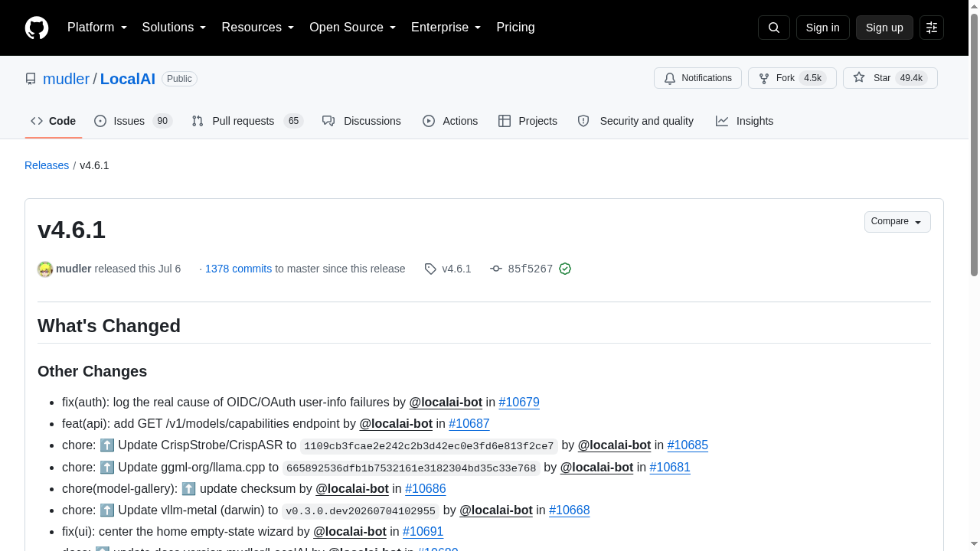This screenshot has width=980, height=551.
Task: Open commit 85f5267
Action: click(x=530, y=269)
